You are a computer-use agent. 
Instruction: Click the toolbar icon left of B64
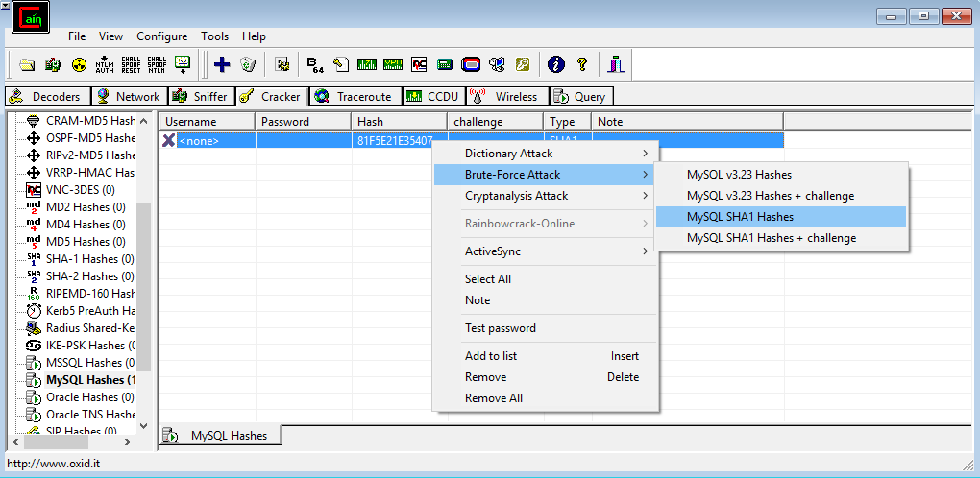tap(282, 64)
